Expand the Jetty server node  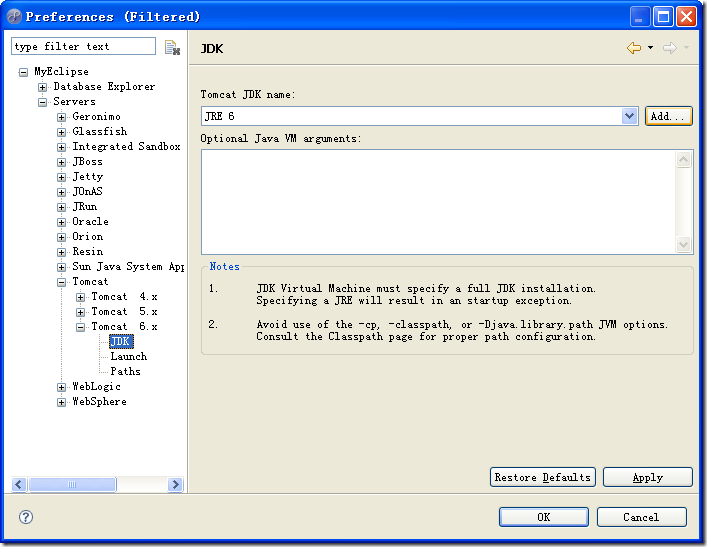tap(61, 177)
